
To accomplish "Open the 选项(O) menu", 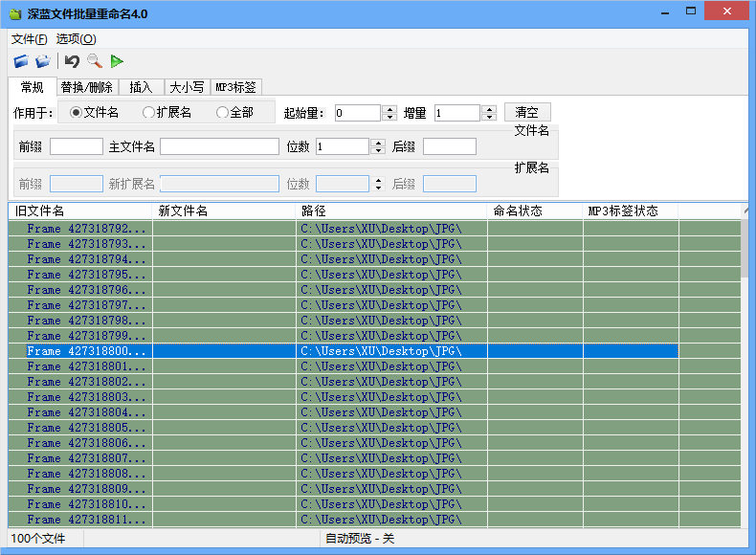I will (77, 39).
